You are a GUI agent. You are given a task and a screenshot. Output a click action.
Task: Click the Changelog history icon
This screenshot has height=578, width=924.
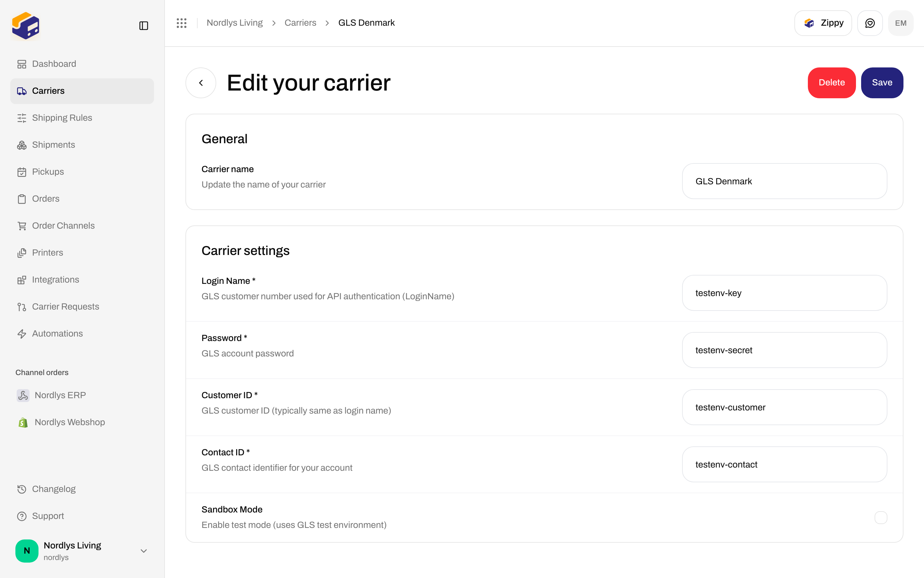pyautogui.click(x=22, y=489)
